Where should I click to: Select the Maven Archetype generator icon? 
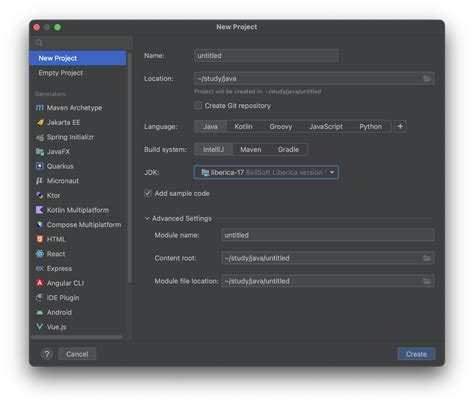[40, 108]
